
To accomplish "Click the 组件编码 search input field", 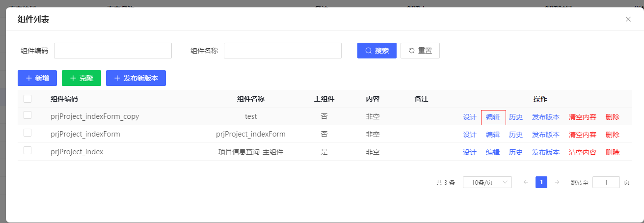I will (x=113, y=51).
